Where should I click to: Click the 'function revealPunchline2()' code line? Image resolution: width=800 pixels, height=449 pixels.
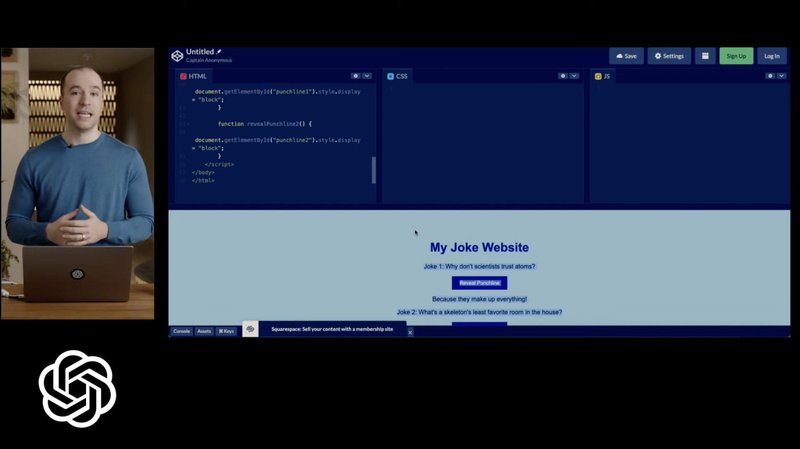265,124
